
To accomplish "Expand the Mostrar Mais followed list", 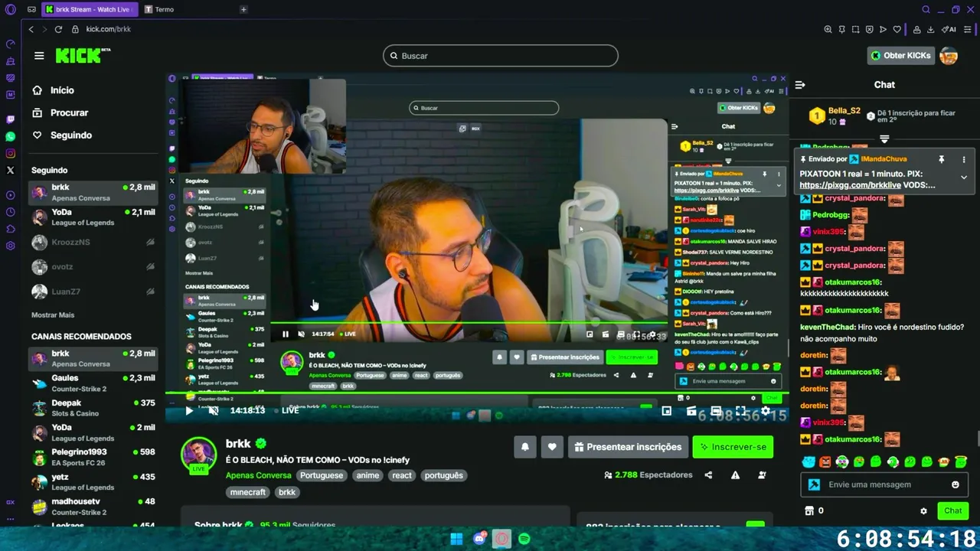I will point(53,315).
